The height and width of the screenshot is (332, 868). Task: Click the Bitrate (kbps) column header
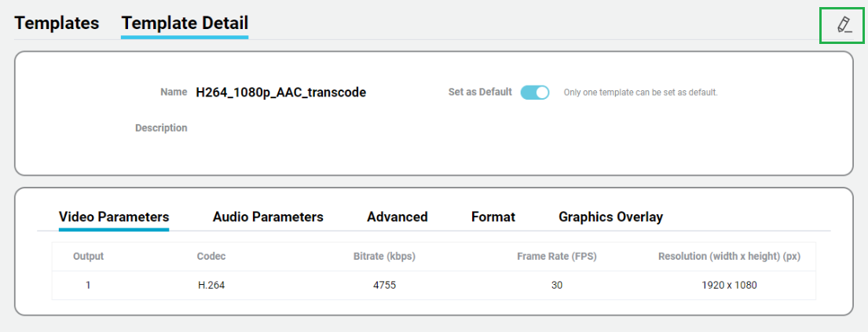[384, 256]
